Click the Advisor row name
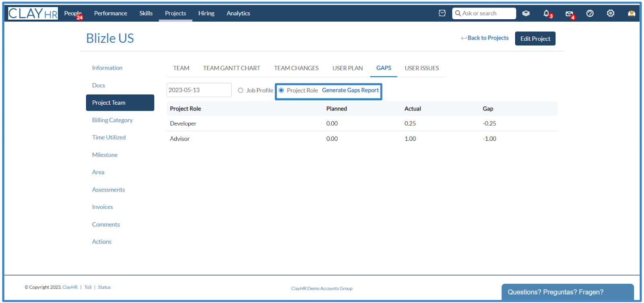Viewport: 644px width, 303px height. pos(180,139)
